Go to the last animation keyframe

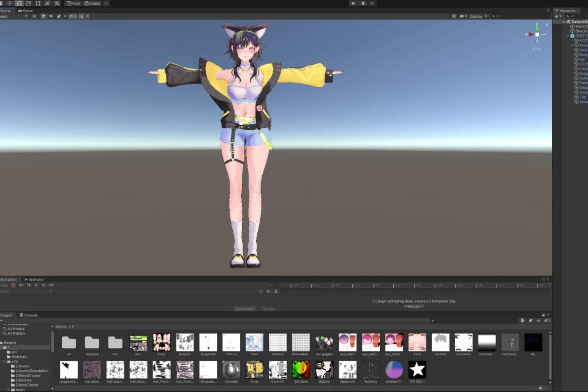[51, 285]
